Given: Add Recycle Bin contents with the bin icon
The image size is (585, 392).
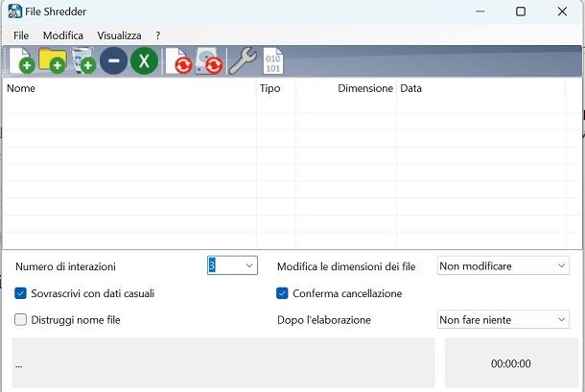Looking at the screenshot, I should pos(83,60).
